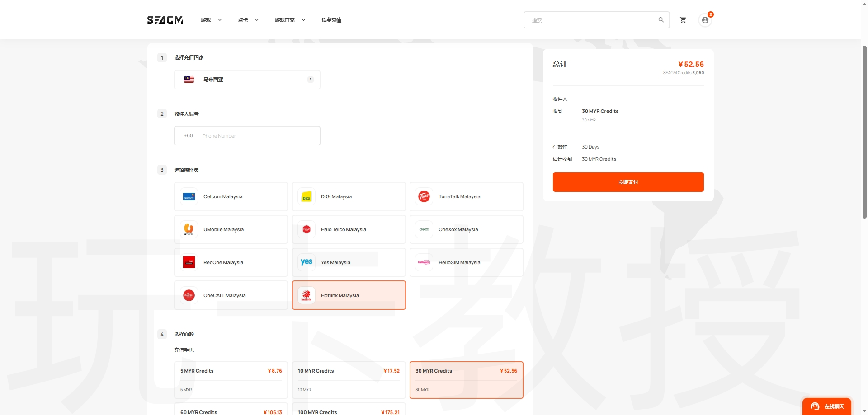The width and height of the screenshot is (868, 415).
Task: Click the Hotlink Malaysia logo
Action: (x=307, y=295)
